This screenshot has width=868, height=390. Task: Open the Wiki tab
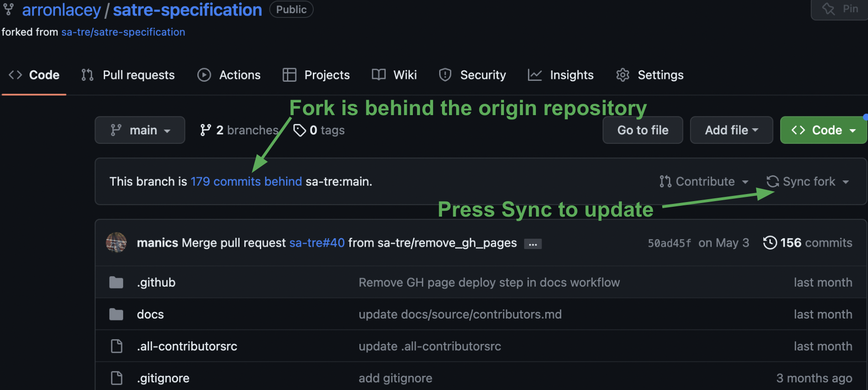(x=394, y=75)
